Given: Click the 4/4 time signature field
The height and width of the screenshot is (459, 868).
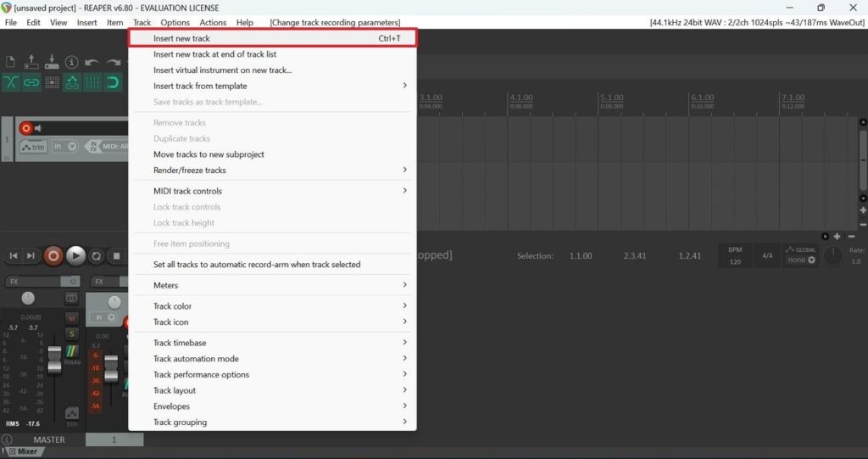Looking at the screenshot, I should click(x=767, y=255).
